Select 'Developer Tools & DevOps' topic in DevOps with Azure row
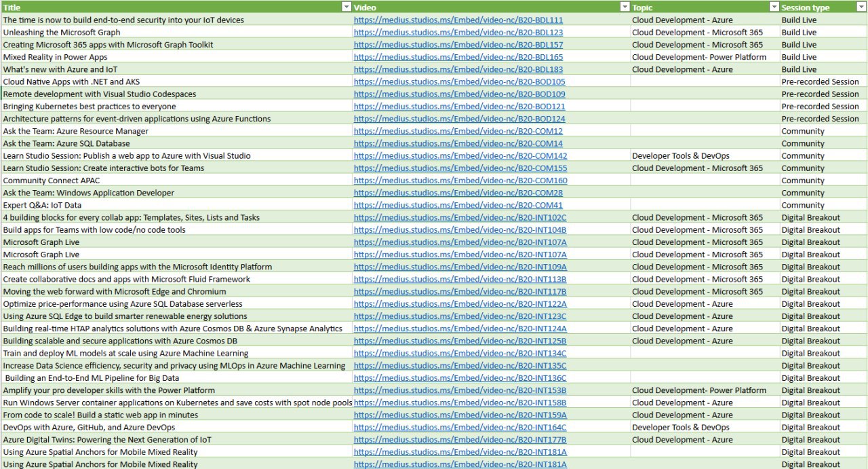 (705, 428)
